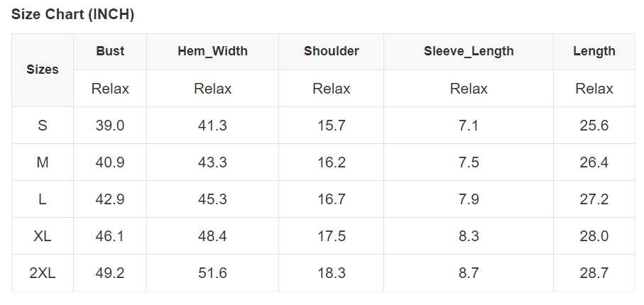
Task: Click the 2XL size row label
Action: tap(43, 273)
